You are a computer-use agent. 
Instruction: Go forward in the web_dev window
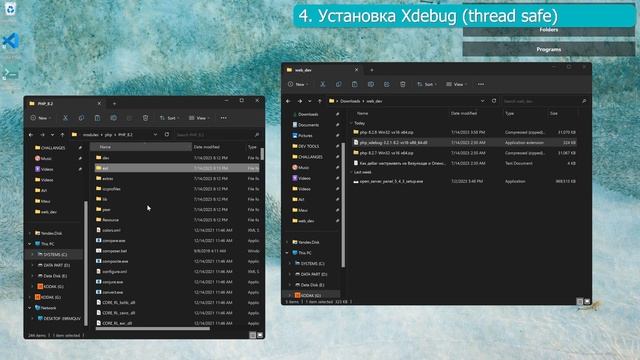[x=300, y=101]
